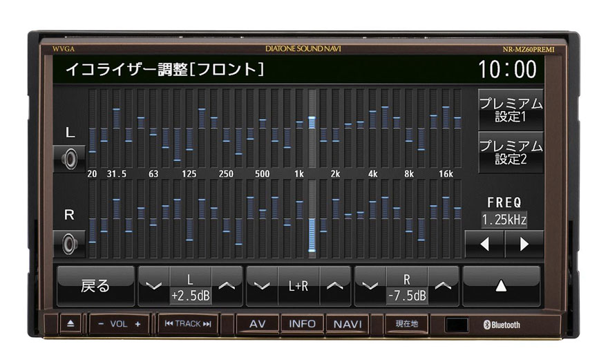The width and height of the screenshot is (608, 364).
Task: Decrease the L channel level with the down chevron
Action: [154, 286]
